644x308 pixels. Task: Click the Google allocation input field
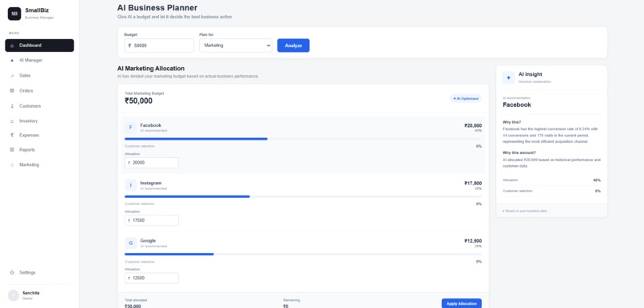pyautogui.click(x=152, y=278)
